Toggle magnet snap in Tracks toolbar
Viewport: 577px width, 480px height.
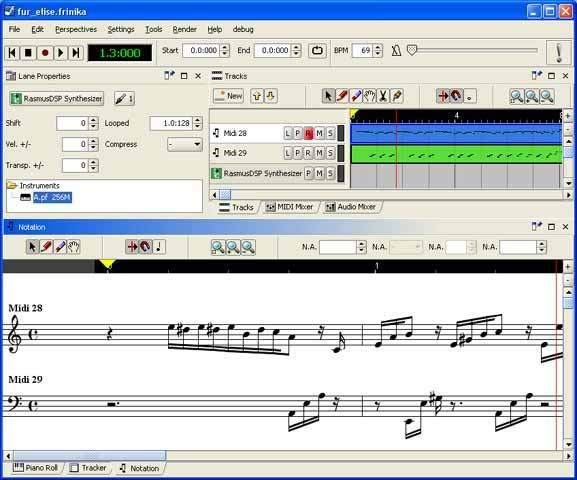tap(456, 96)
